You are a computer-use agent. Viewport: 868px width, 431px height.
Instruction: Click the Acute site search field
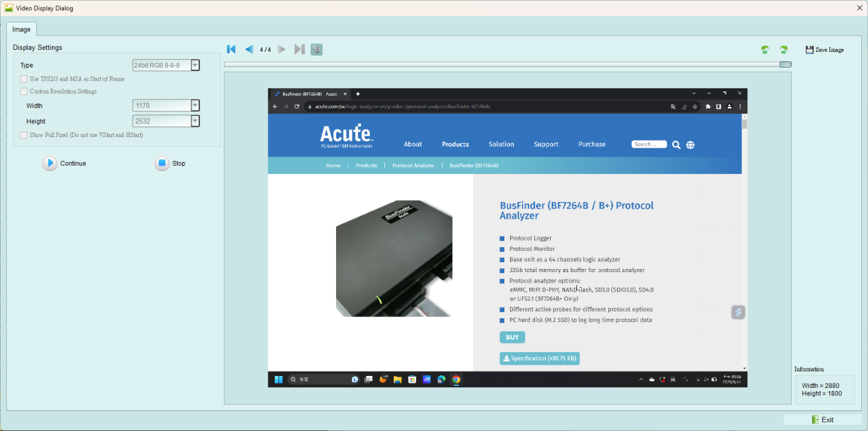pos(649,145)
